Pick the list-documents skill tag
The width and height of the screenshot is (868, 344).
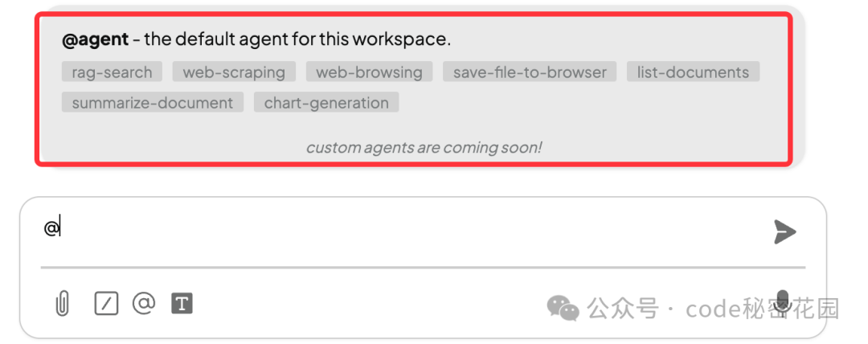point(693,72)
